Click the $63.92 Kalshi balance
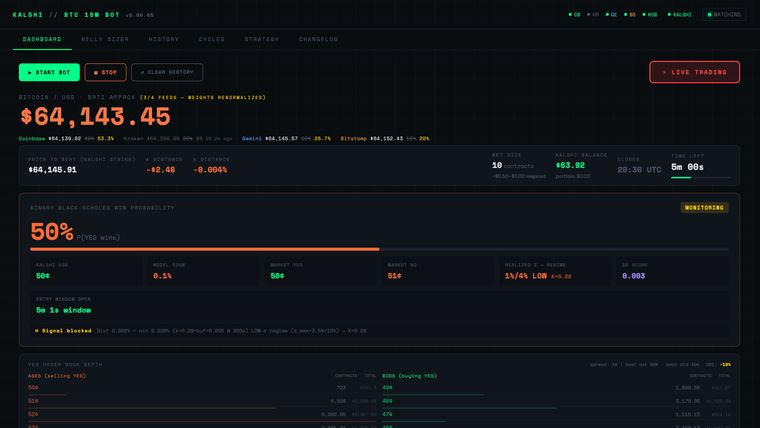The height and width of the screenshot is (428, 760). click(570, 165)
